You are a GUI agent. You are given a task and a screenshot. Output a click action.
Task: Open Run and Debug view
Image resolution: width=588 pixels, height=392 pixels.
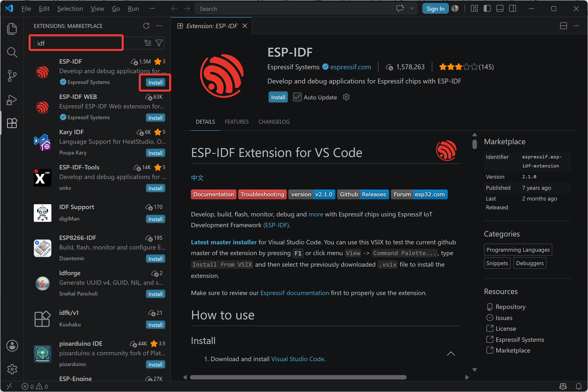pos(12,100)
